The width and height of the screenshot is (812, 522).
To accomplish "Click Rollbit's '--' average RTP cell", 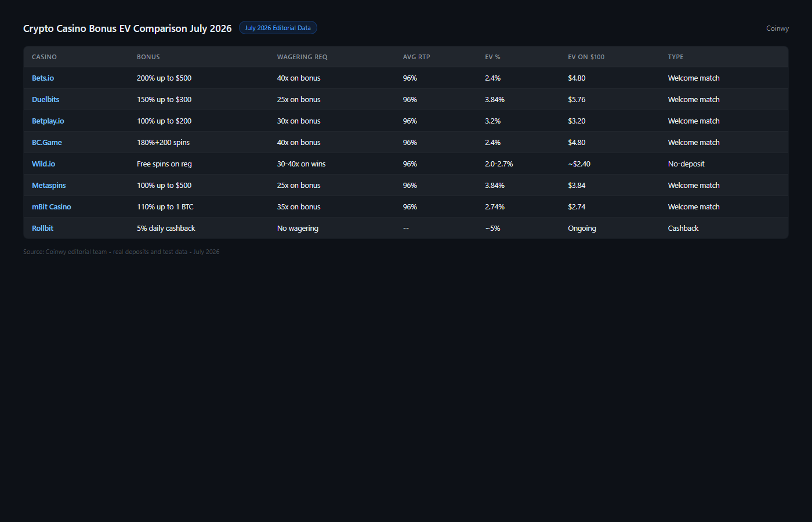I will (406, 229).
